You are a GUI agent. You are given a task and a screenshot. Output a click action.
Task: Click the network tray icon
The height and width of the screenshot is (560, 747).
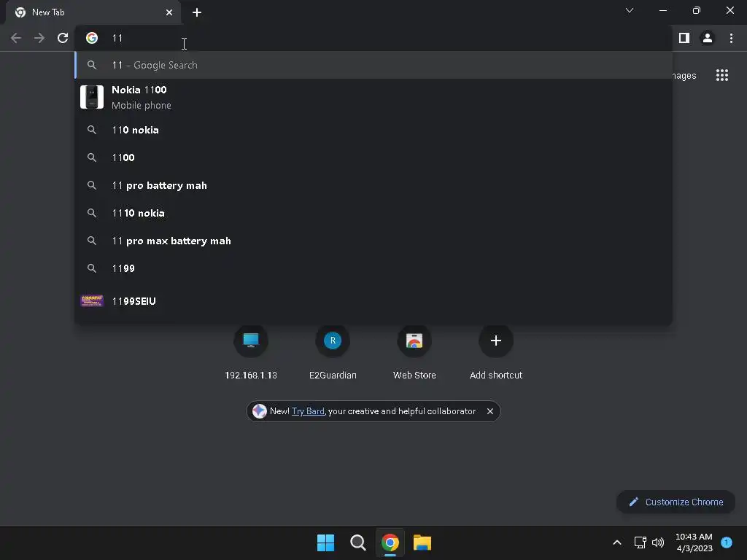click(640, 542)
